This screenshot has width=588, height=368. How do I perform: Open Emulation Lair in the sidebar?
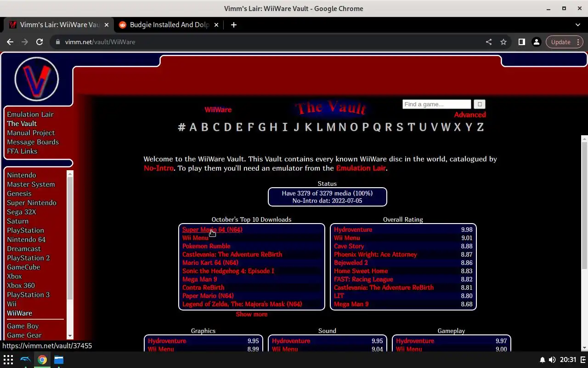click(x=30, y=115)
